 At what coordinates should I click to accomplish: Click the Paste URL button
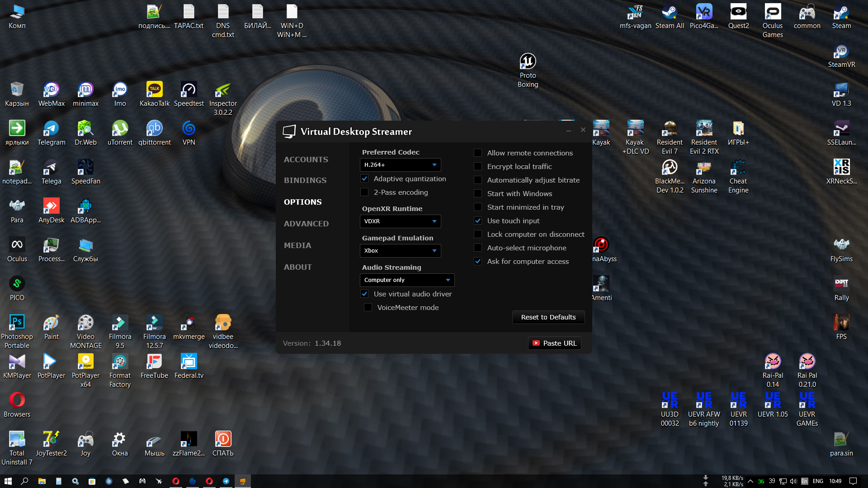(554, 343)
